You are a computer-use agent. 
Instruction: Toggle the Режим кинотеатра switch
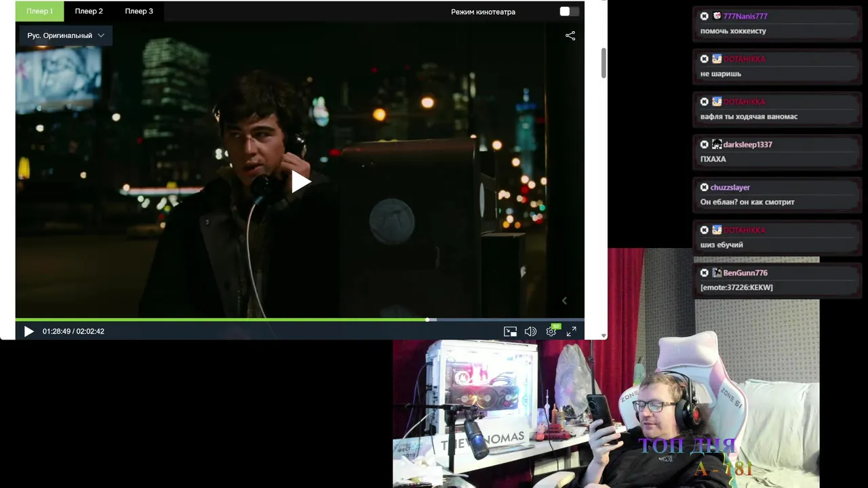pyautogui.click(x=569, y=12)
